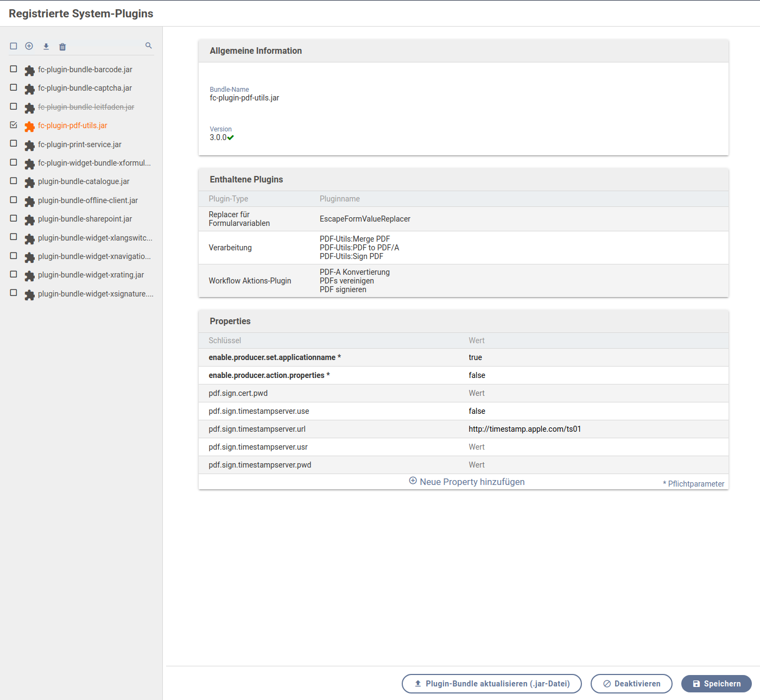This screenshot has width=760, height=700.
Task: Click the Speichern button
Action: tap(716, 684)
